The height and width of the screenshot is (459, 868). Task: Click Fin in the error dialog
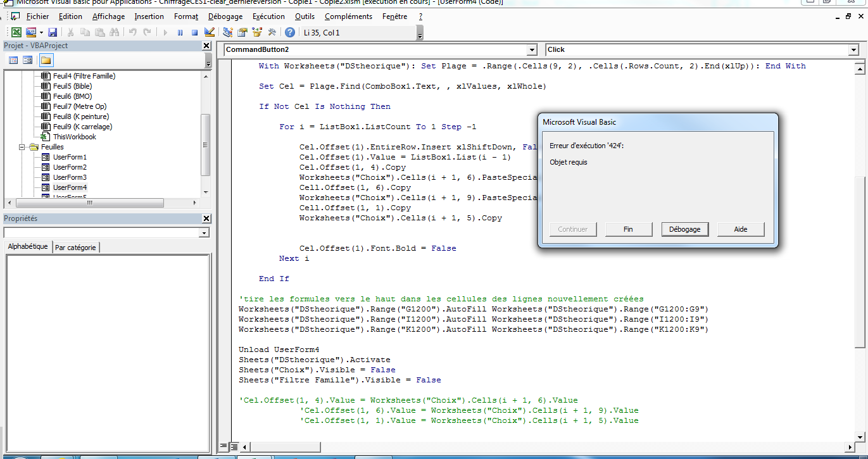coord(628,229)
